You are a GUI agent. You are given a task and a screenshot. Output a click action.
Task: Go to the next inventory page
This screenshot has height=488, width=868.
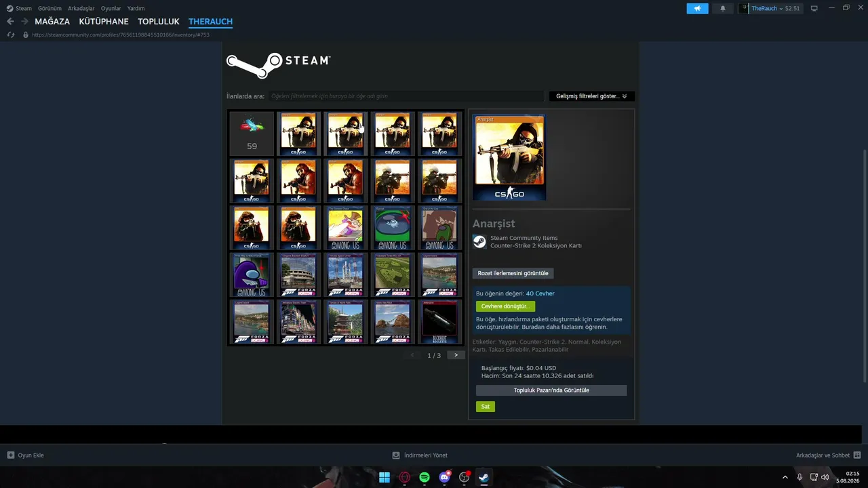click(x=456, y=355)
